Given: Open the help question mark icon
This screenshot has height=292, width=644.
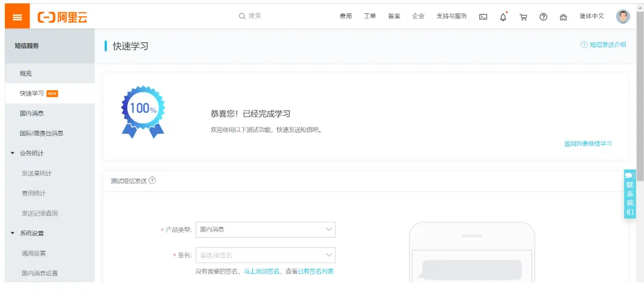Looking at the screenshot, I should (543, 17).
